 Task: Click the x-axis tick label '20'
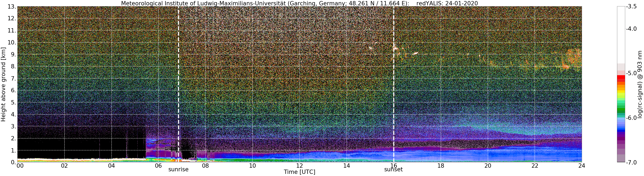pyautogui.click(x=488, y=166)
